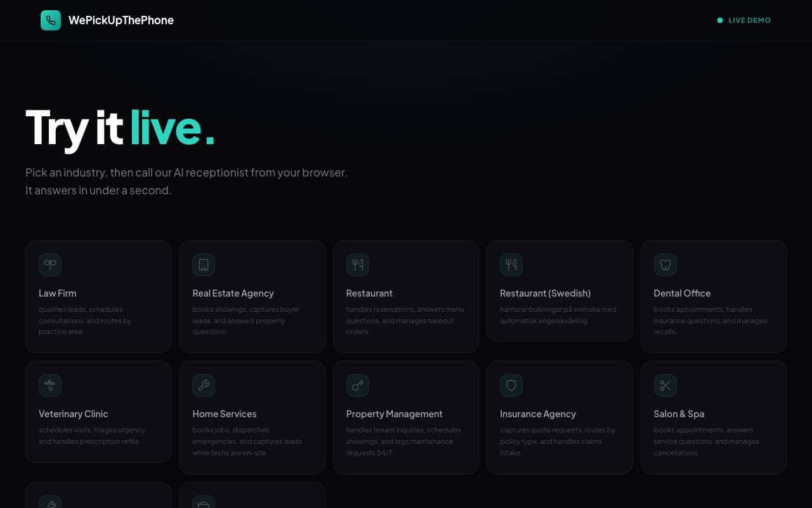
Task: Click the Law Firm scales icon
Action: 50,265
